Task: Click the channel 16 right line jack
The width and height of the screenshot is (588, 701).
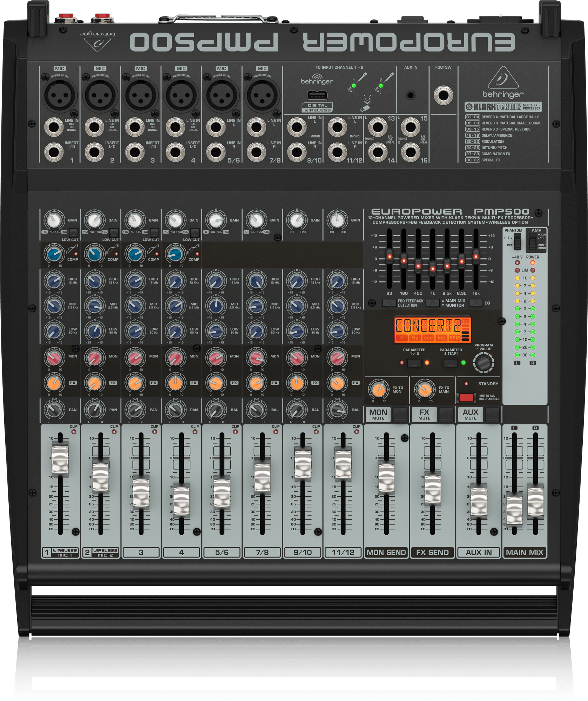Action: [x=411, y=152]
